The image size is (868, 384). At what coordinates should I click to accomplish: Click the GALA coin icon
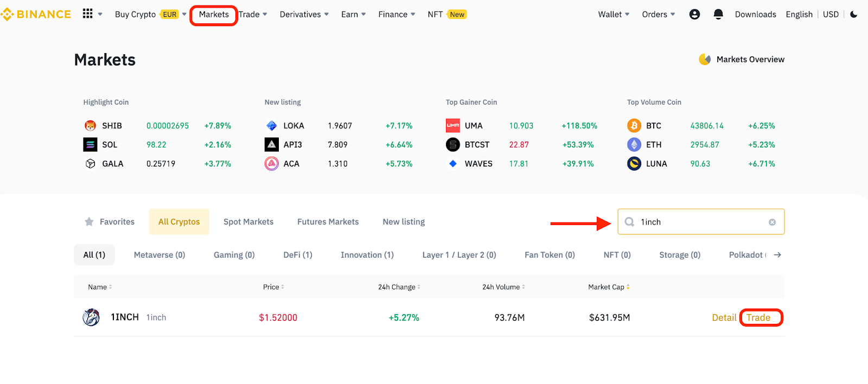(90, 164)
